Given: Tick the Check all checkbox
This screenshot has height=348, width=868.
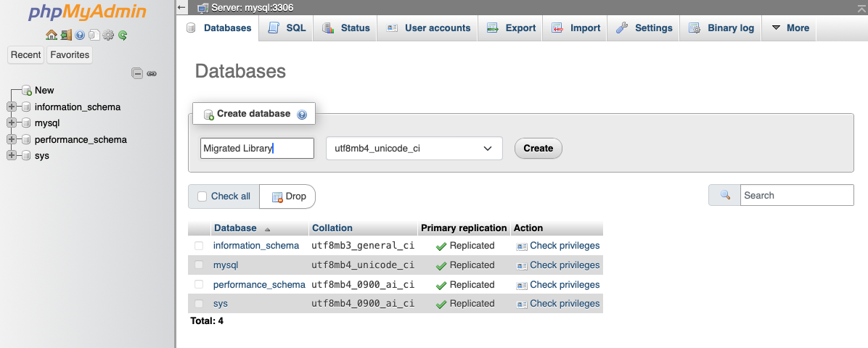Looking at the screenshot, I should click(x=202, y=196).
